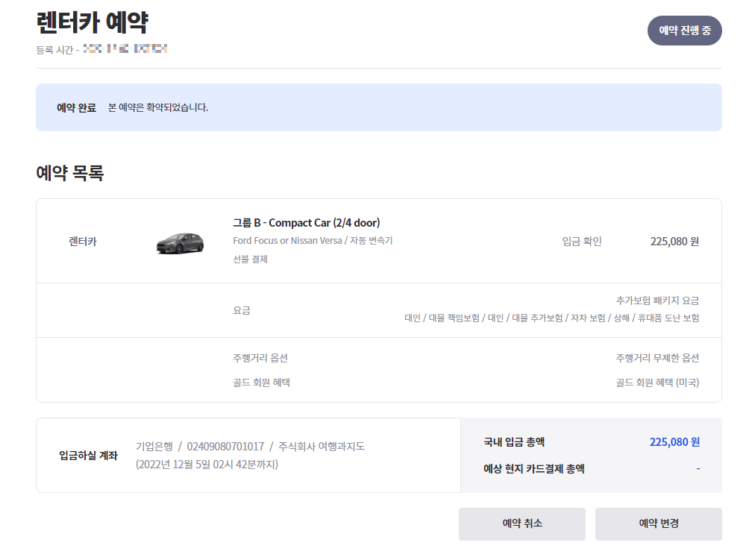752x560 pixels.
Task: Click the 추가보험 패키지 요금 text
Action: tap(657, 301)
